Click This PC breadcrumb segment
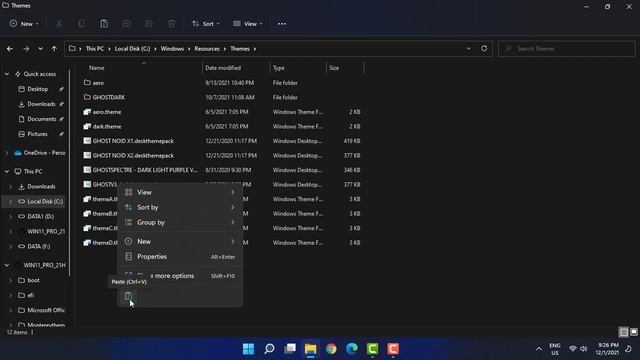The width and height of the screenshot is (640, 360). pos(95,49)
